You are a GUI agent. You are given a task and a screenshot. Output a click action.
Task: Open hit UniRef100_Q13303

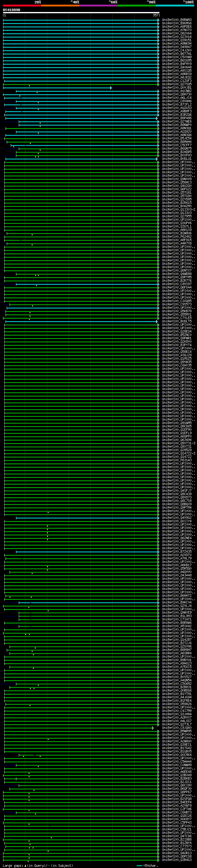click(177, 213)
